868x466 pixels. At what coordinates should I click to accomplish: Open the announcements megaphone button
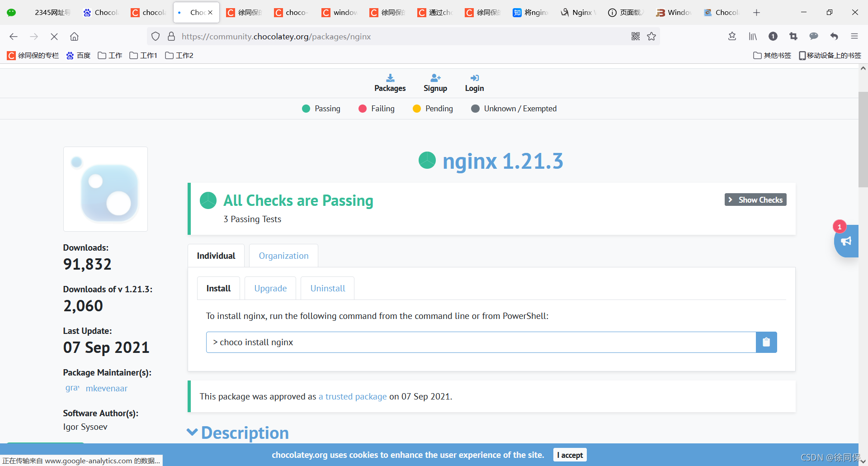(846, 241)
